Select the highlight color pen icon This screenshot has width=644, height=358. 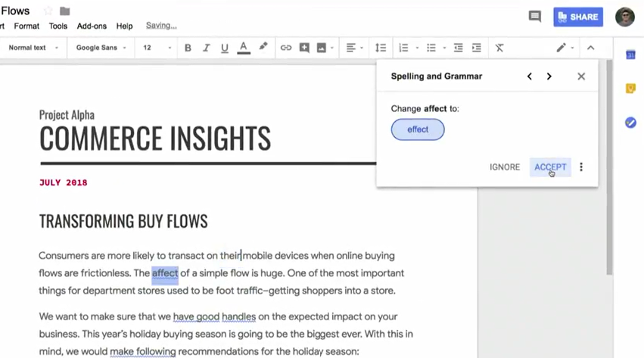(263, 47)
